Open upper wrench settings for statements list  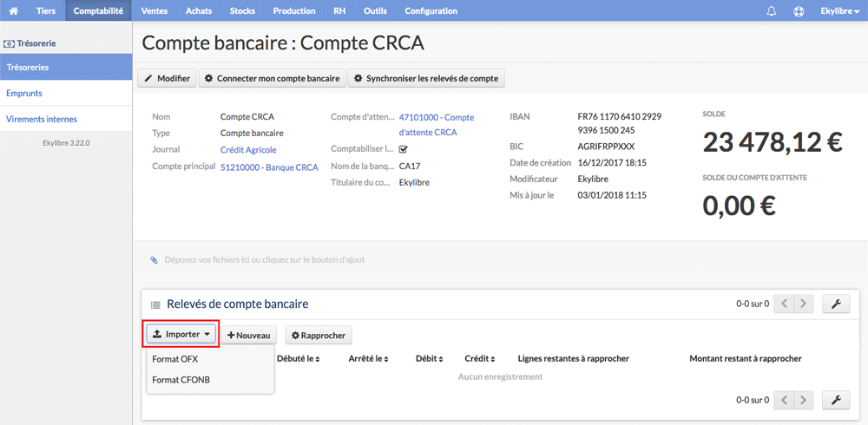coord(836,304)
